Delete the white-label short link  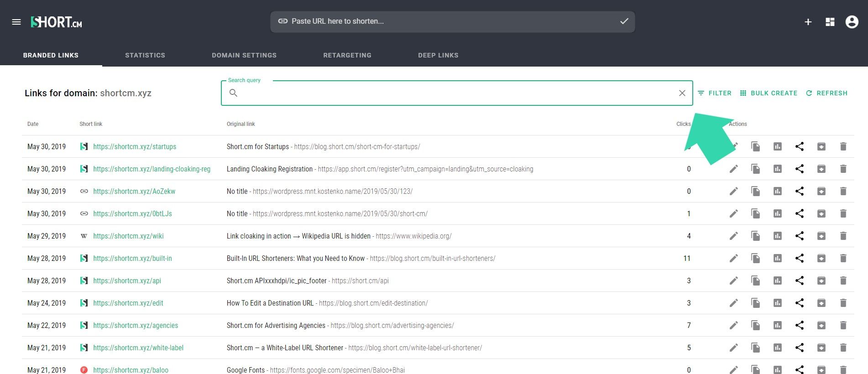pyautogui.click(x=843, y=348)
